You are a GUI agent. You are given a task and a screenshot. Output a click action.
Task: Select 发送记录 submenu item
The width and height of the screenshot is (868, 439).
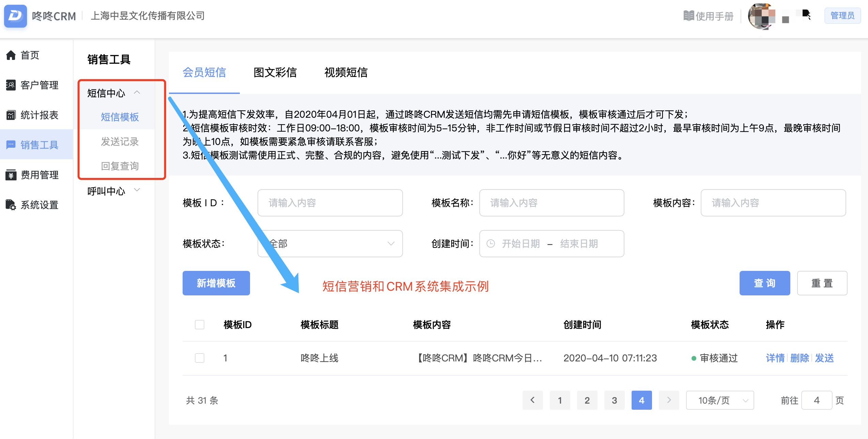(x=120, y=142)
